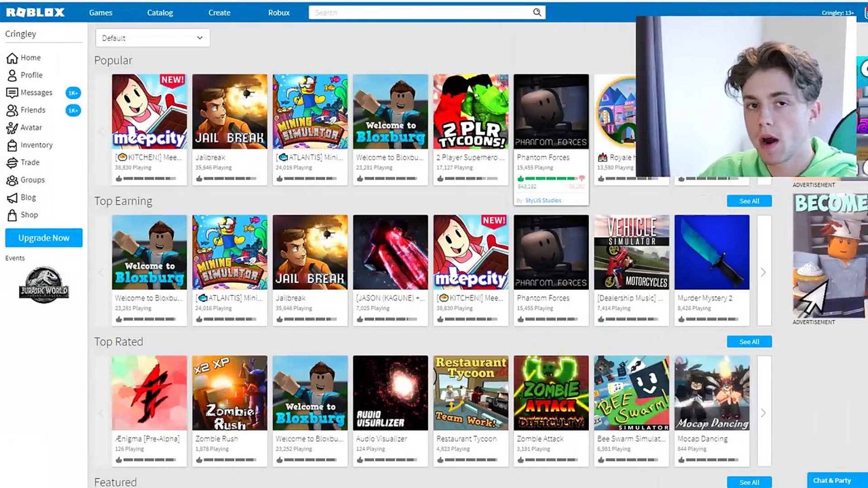Screen dimensions: 868x488
Task: Open the Bee Swarm Simulator thumbnail
Action: click(632, 393)
